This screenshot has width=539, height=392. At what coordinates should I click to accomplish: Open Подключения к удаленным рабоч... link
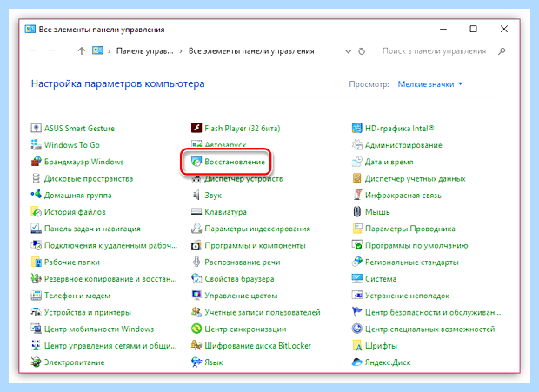(x=110, y=246)
